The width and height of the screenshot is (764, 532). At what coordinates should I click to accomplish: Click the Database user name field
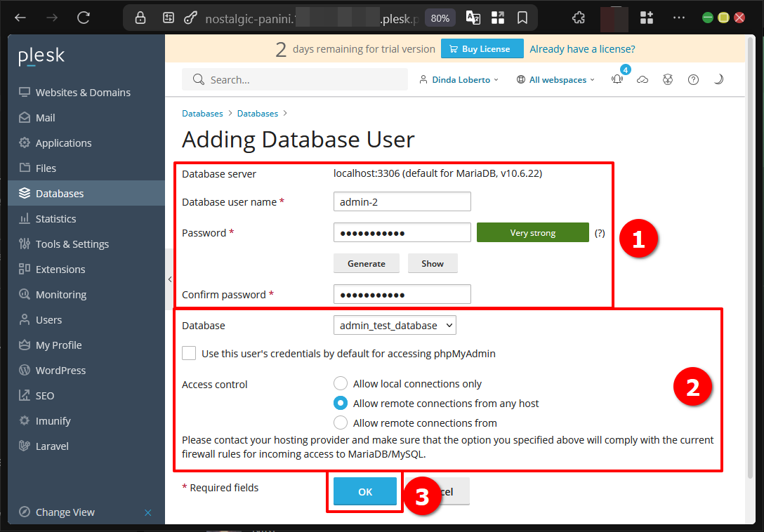[x=402, y=202]
